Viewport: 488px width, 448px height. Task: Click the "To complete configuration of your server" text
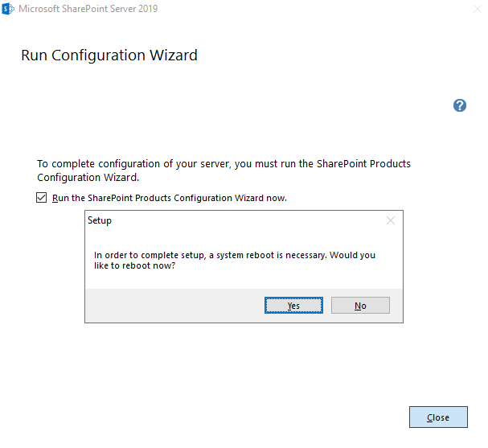(x=223, y=171)
